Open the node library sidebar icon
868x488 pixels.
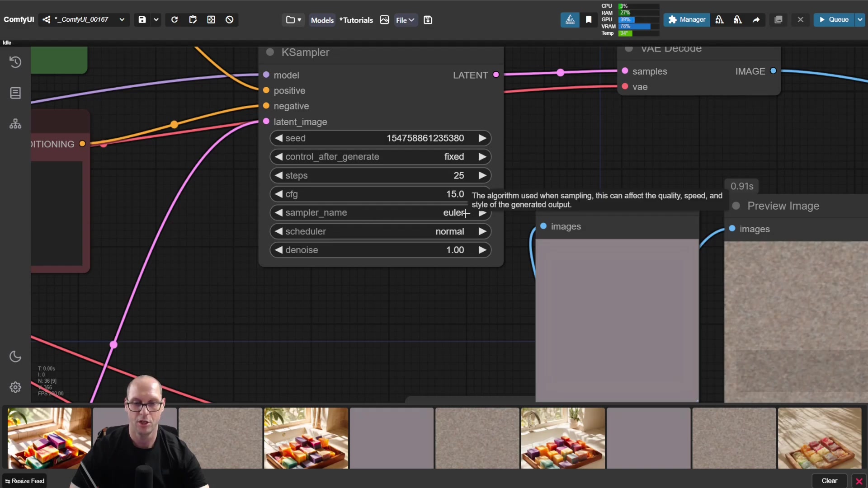click(x=15, y=93)
